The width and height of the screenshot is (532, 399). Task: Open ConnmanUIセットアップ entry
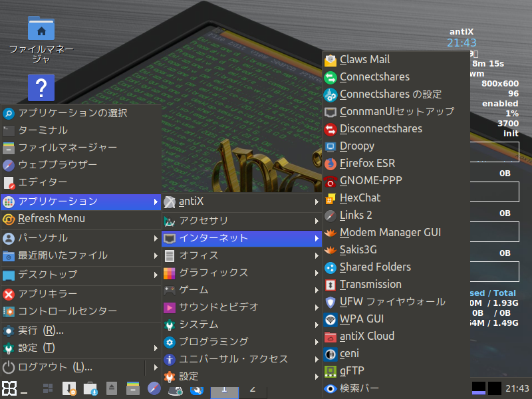[x=396, y=112]
